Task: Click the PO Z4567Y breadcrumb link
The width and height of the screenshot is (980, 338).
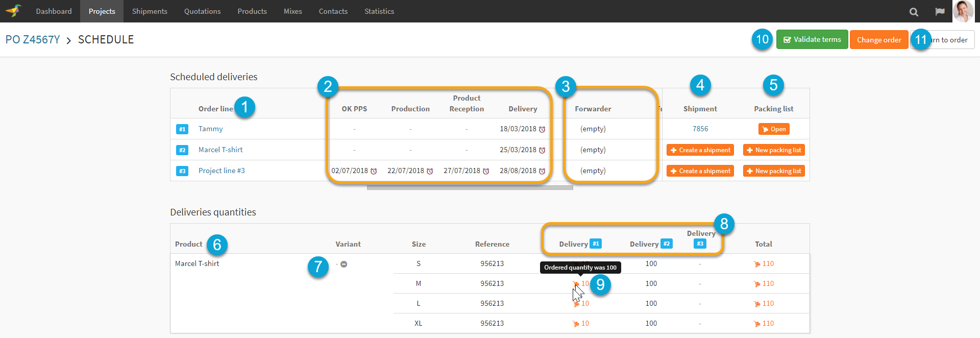Action: [33, 40]
